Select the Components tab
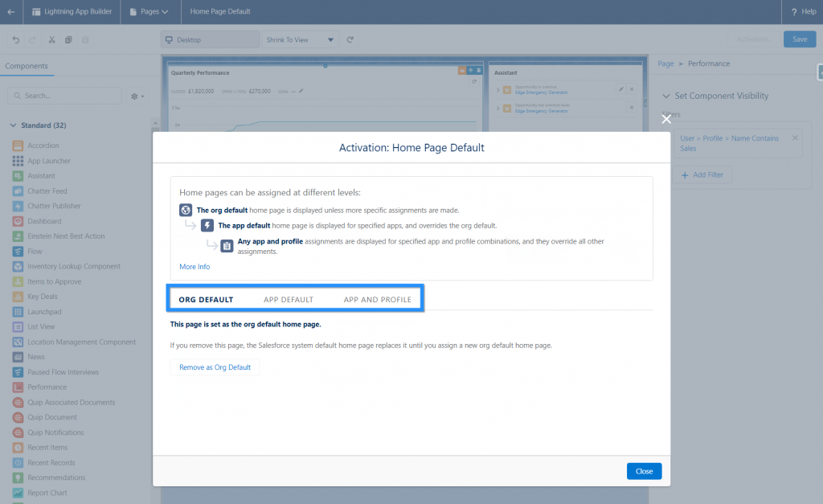This screenshot has height=504, width=823. point(27,66)
